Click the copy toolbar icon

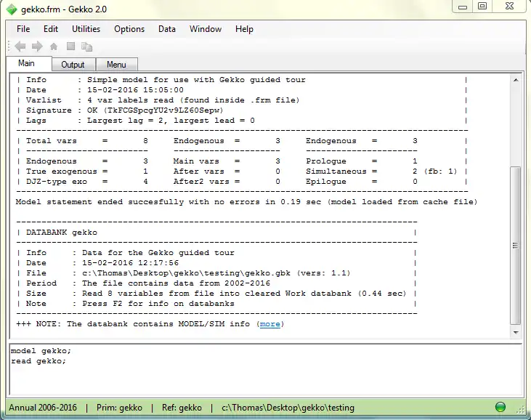[86, 47]
